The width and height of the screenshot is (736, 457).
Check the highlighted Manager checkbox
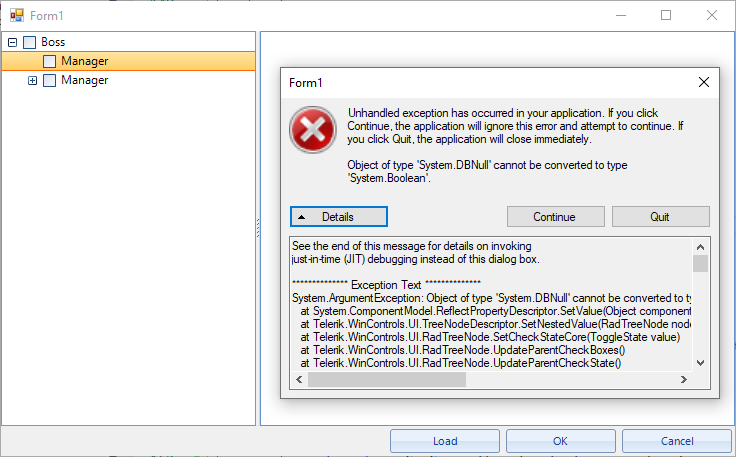(x=49, y=62)
